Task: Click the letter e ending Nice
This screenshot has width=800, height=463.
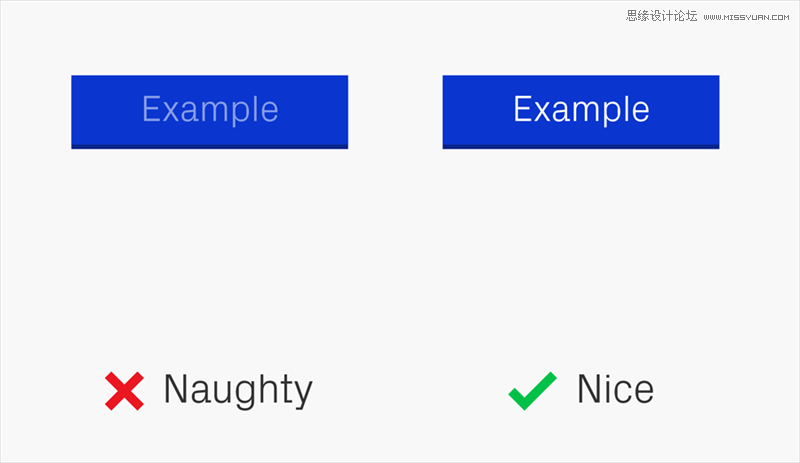Action: click(x=643, y=393)
